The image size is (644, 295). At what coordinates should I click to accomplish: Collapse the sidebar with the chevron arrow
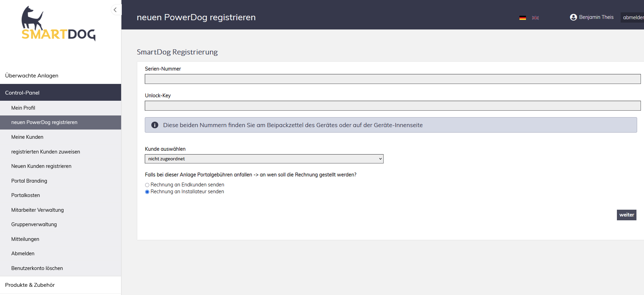[x=115, y=10]
